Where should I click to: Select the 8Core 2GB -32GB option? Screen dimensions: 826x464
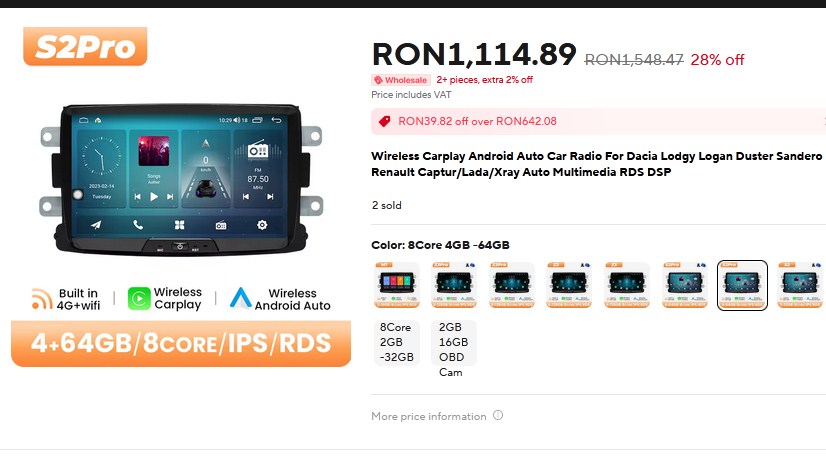397,342
